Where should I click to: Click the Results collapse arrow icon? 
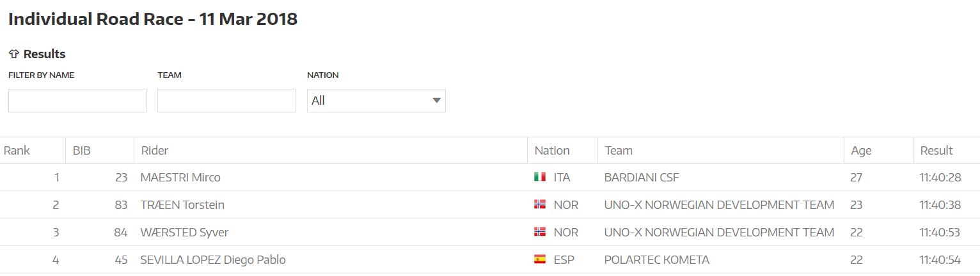(13, 54)
